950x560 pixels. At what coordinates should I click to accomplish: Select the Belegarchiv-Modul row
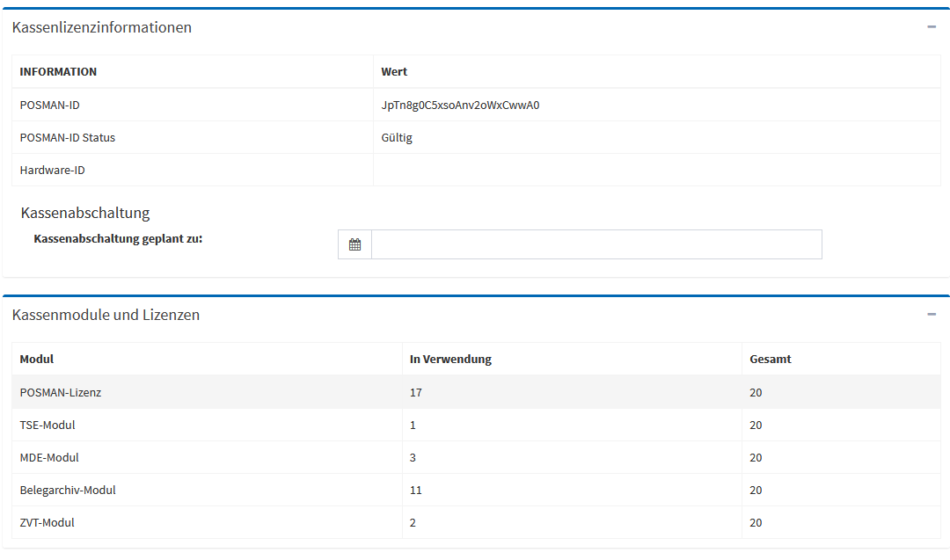point(68,491)
